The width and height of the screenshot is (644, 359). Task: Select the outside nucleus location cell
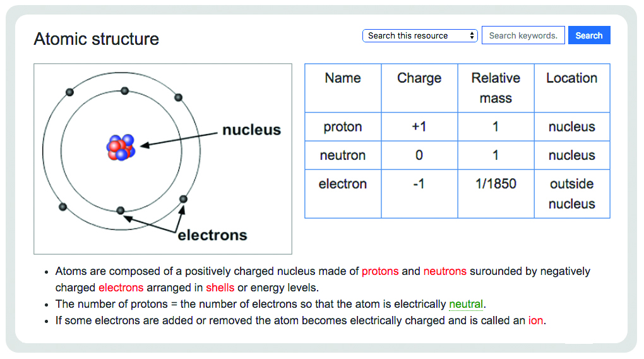572,193
